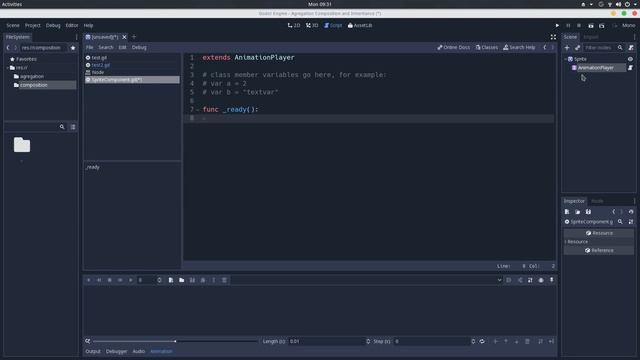Viewport: 640px width, 360px height.
Task: Click the instance scene link icon
Action: click(577, 48)
